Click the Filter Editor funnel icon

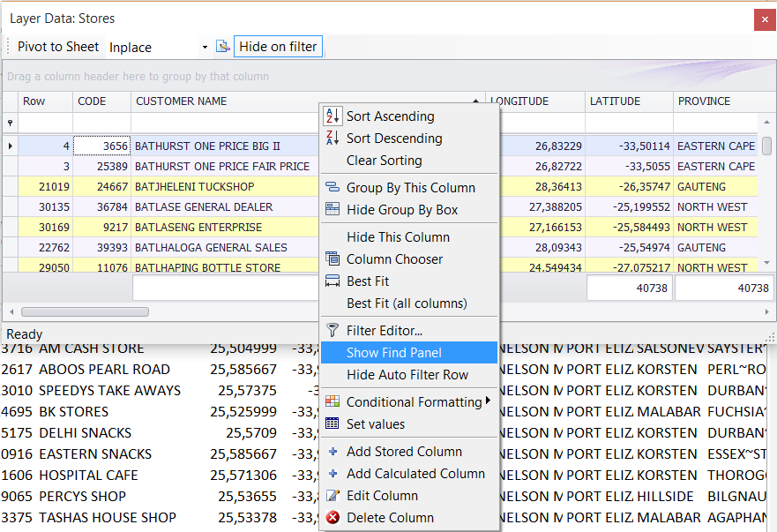[x=332, y=328]
